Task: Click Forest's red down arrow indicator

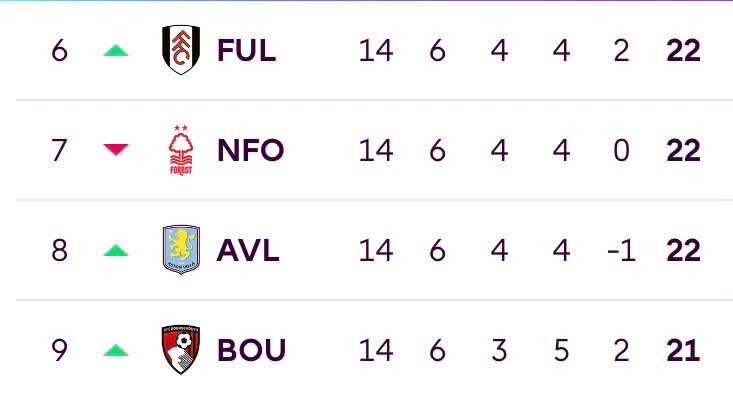Action: pyautogui.click(x=116, y=150)
